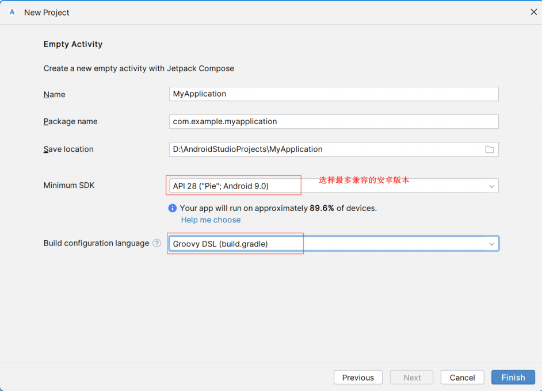The image size is (542, 392).
Task: Click the Minimum SDK label
Action: [x=69, y=186]
